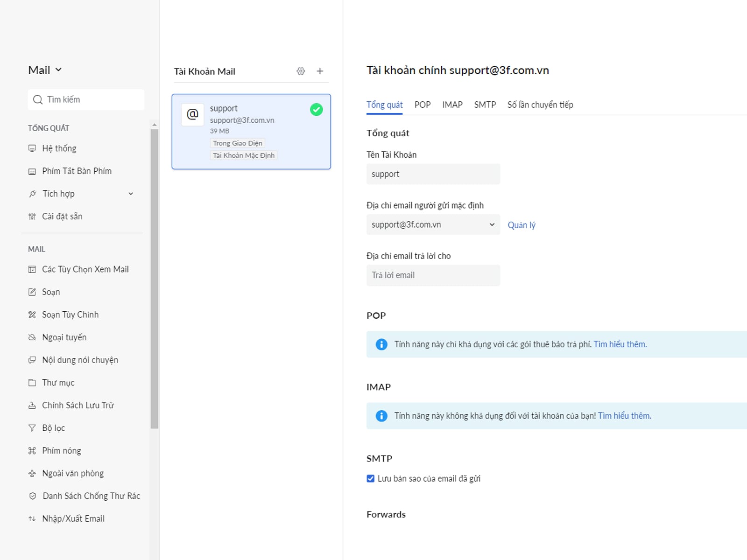Viewport: 747px width, 560px height.
Task: Switch to the IMAP tab
Action: pos(452,105)
